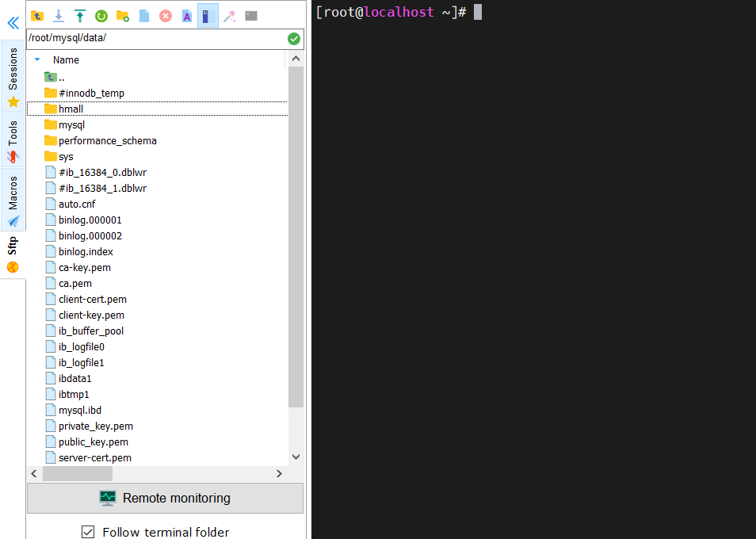756x539 pixels.
Task: Delete selected item red X icon
Action: (x=166, y=16)
